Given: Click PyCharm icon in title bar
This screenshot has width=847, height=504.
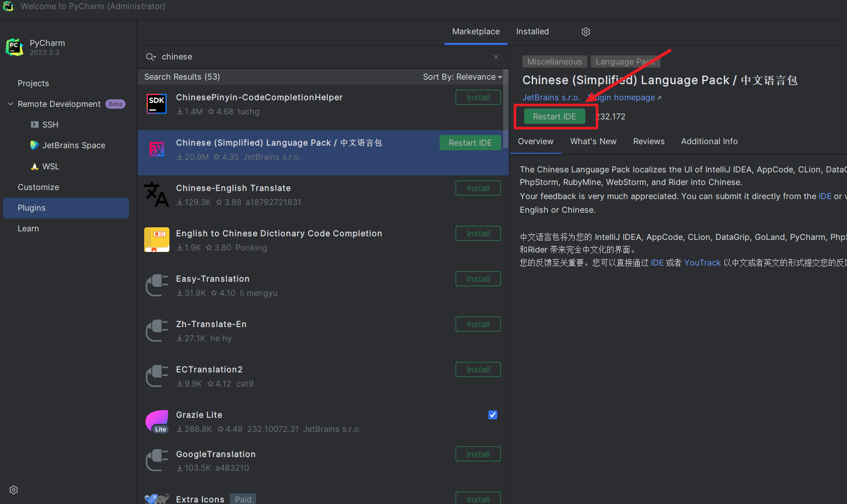Looking at the screenshot, I should 9,6.
